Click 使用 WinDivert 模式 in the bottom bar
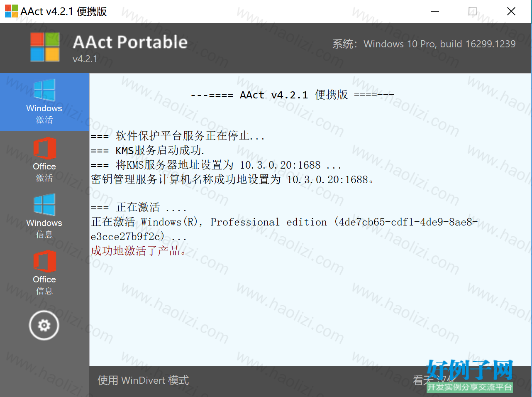The image size is (532, 397). (x=143, y=380)
